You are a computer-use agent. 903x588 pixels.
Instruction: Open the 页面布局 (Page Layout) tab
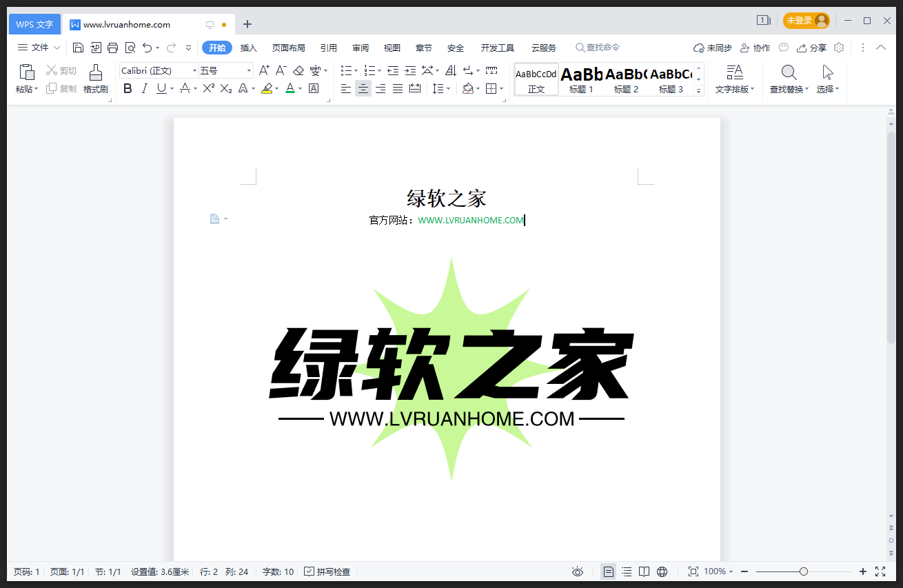pos(288,48)
